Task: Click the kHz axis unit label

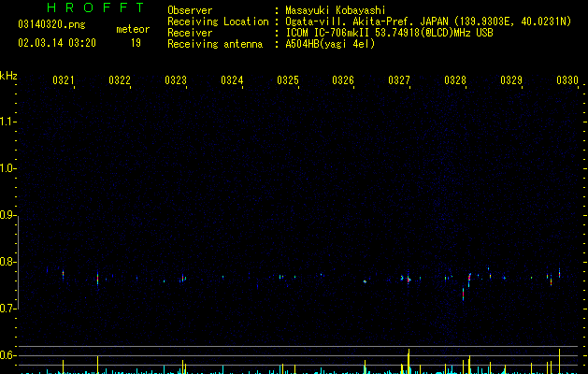Action: point(8,76)
